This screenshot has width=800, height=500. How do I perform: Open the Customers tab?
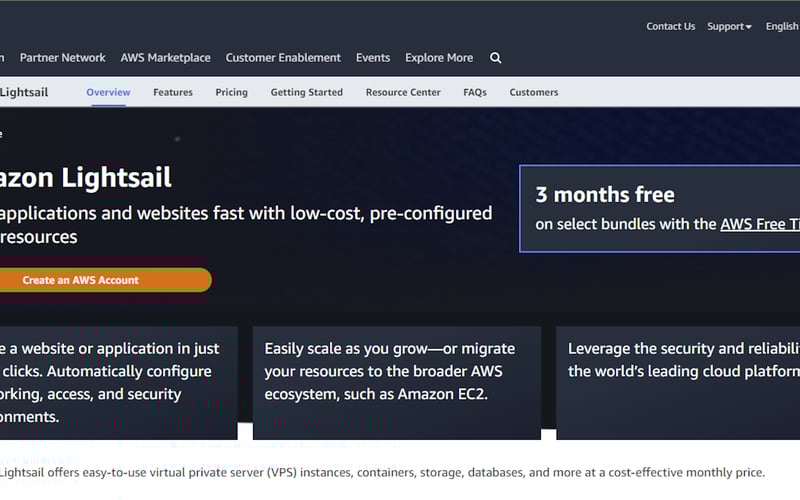pos(534,92)
